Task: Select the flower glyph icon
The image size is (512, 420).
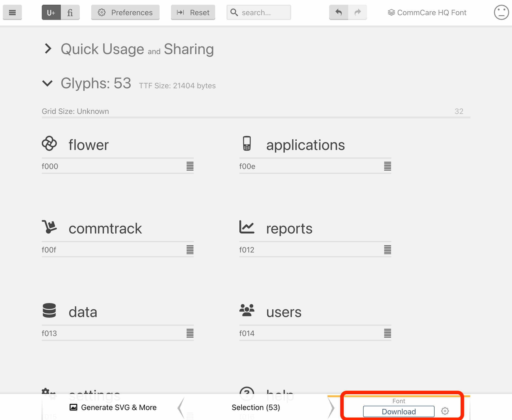Action: point(49,144)
